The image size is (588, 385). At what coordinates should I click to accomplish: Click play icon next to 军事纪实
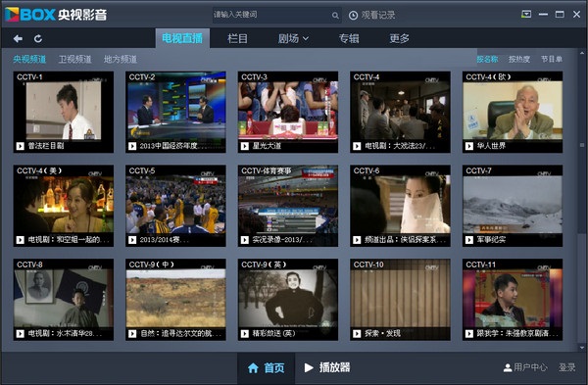[469, 240]
